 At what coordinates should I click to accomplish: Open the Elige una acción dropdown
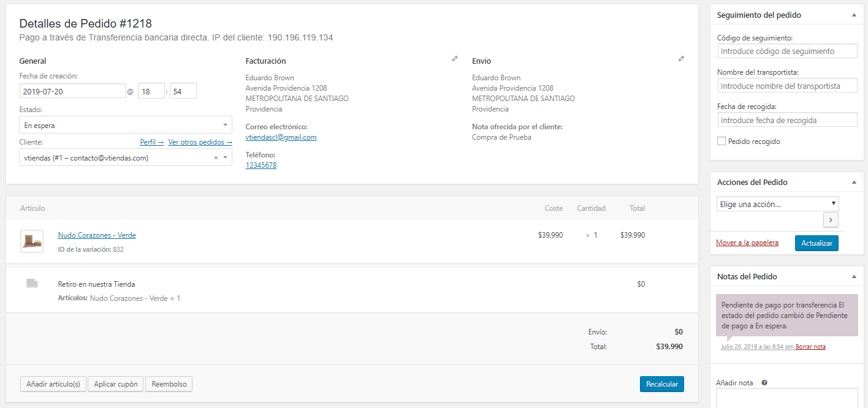pos(777,204)
